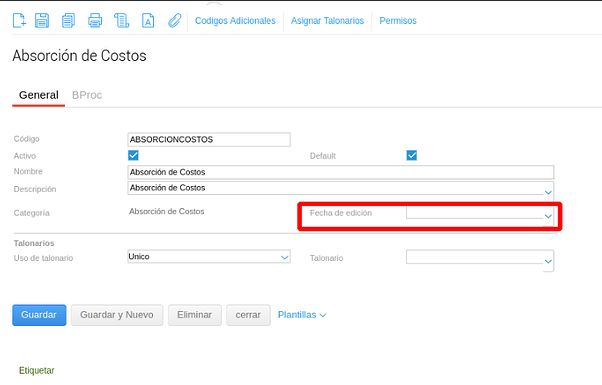This screenshot has height=385, width=602.
Task: Click the Guardar button
Action: [39, 315]
